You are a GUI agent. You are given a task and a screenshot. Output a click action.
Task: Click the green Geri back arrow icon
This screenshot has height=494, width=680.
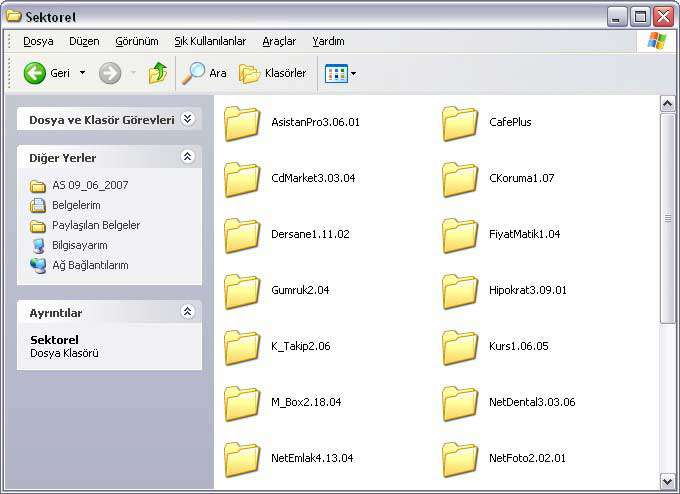coord(35,73)
